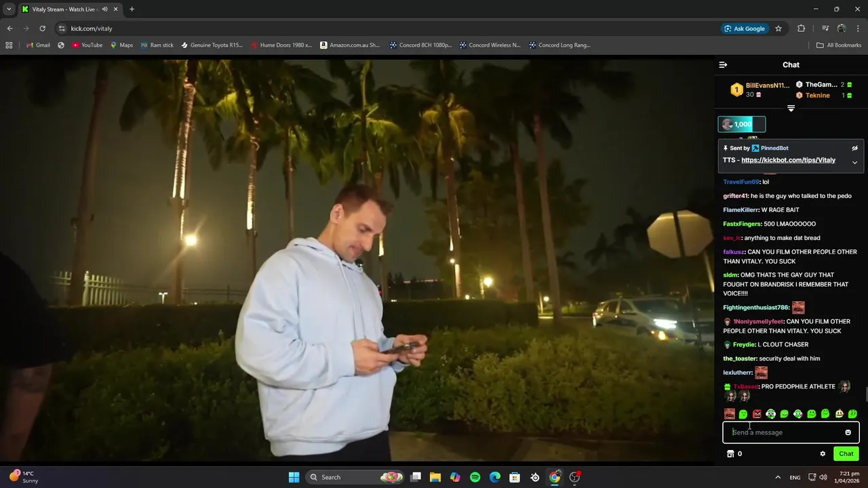Open tab search dropdown in the tab strip
This screenshot has width=868, height=488.
[x=9, y=9]
